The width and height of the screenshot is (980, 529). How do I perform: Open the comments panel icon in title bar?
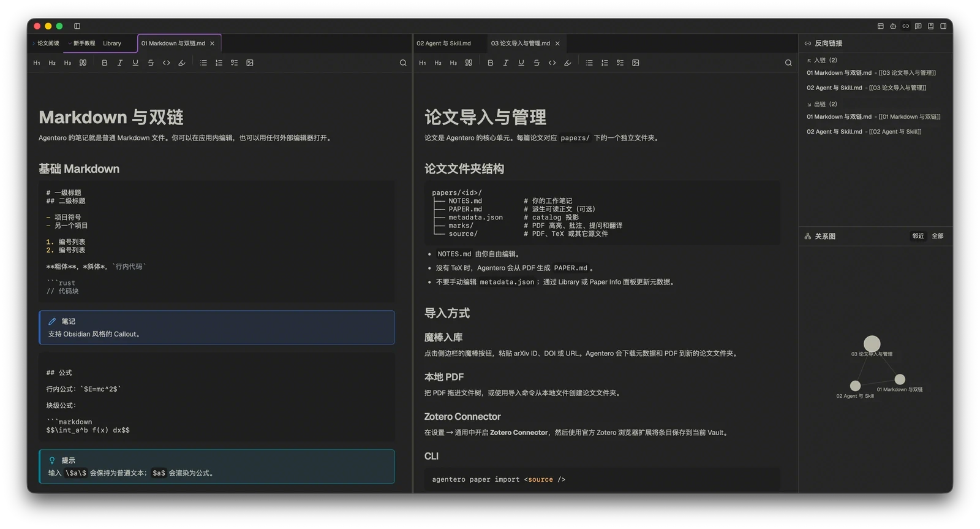tap(918, 26)
